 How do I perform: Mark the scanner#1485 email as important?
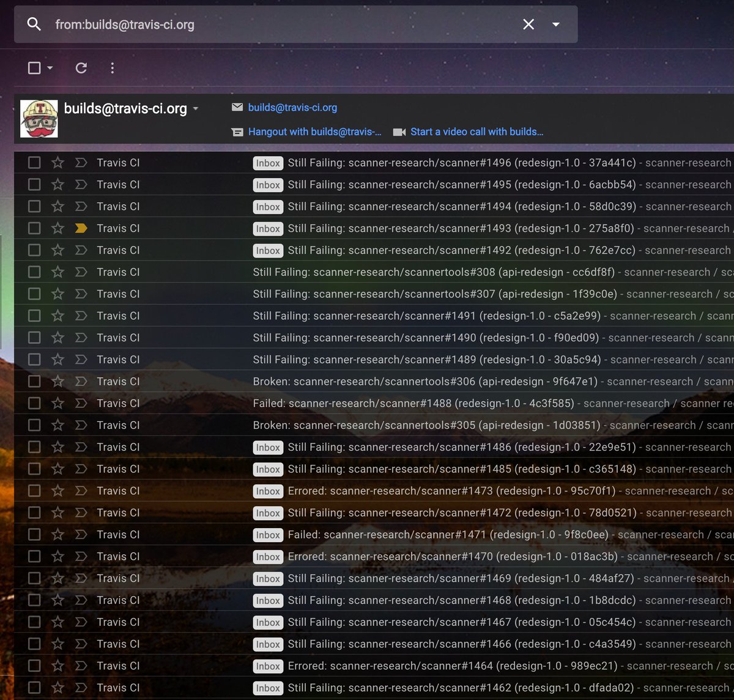coord(81,469)
